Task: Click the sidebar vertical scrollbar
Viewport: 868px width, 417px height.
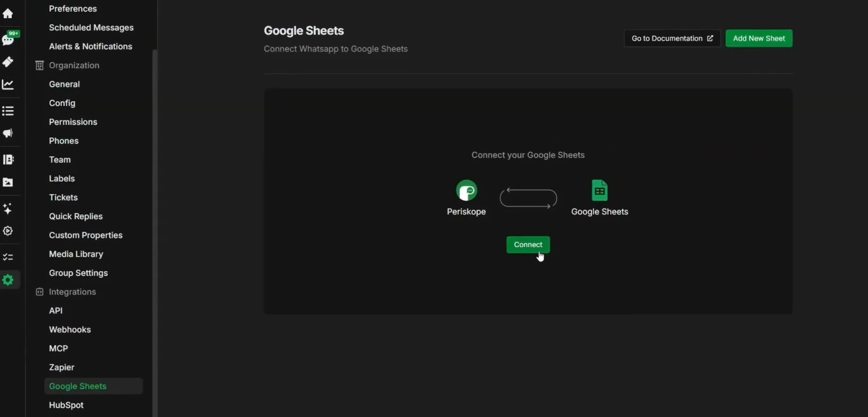Action: point(155,233)
